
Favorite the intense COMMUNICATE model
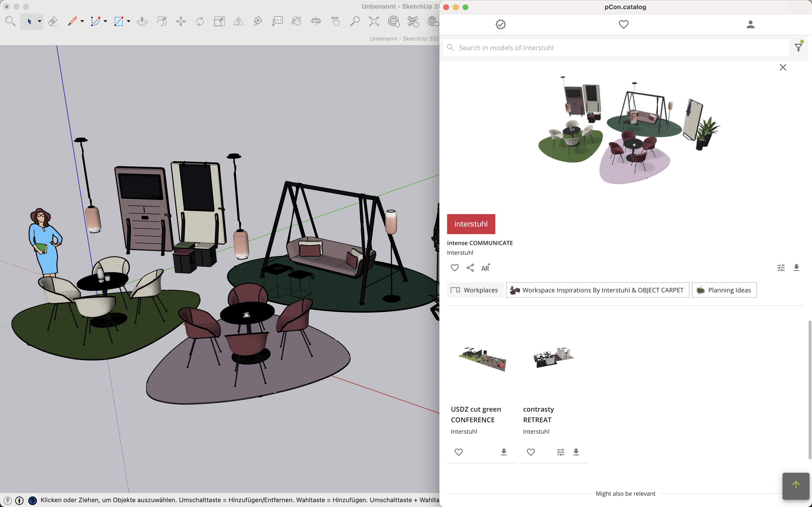(455, 268)
